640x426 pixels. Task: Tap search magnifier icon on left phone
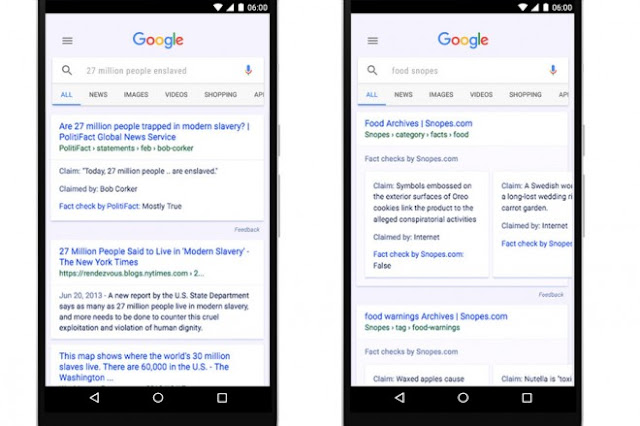67,70
